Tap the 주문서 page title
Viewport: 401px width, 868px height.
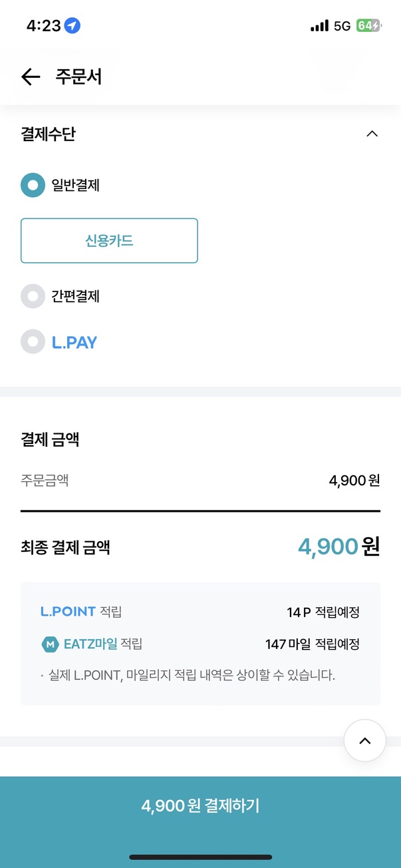78,77
